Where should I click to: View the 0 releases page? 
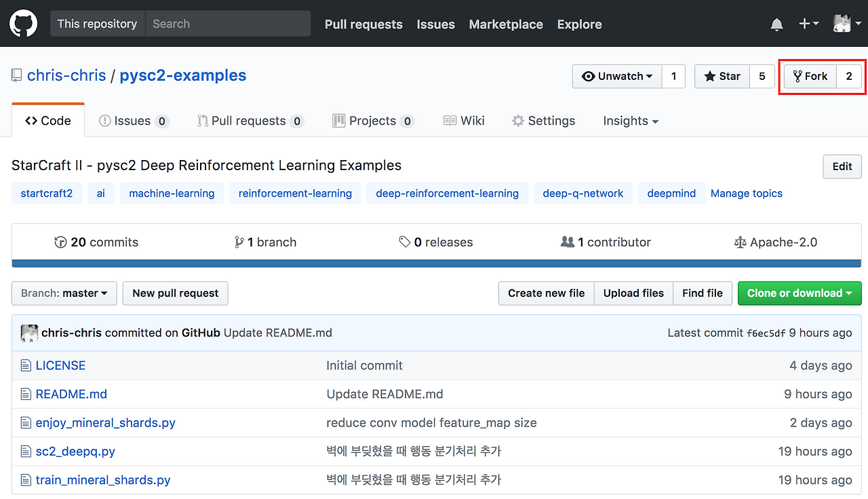click(436, 242)
